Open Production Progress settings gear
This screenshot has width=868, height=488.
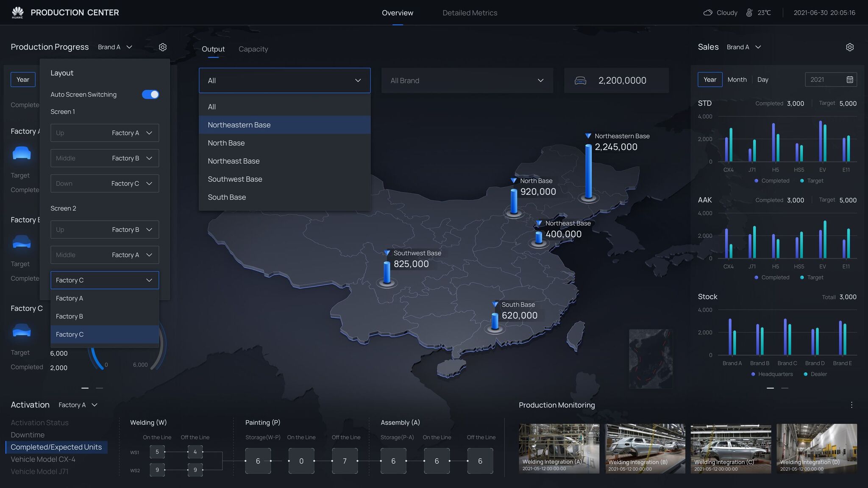pyautogui.click(x=163, y=47)
